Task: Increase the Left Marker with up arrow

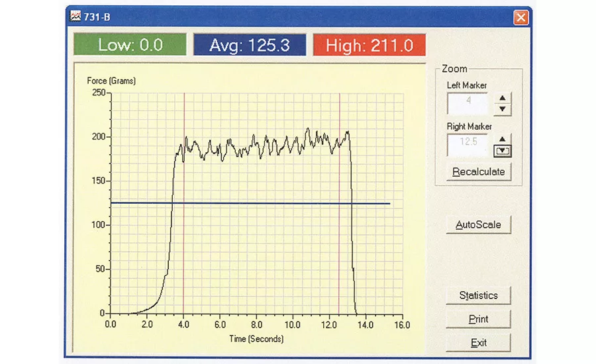Action: pyautogui.click(x=503, y=98)
